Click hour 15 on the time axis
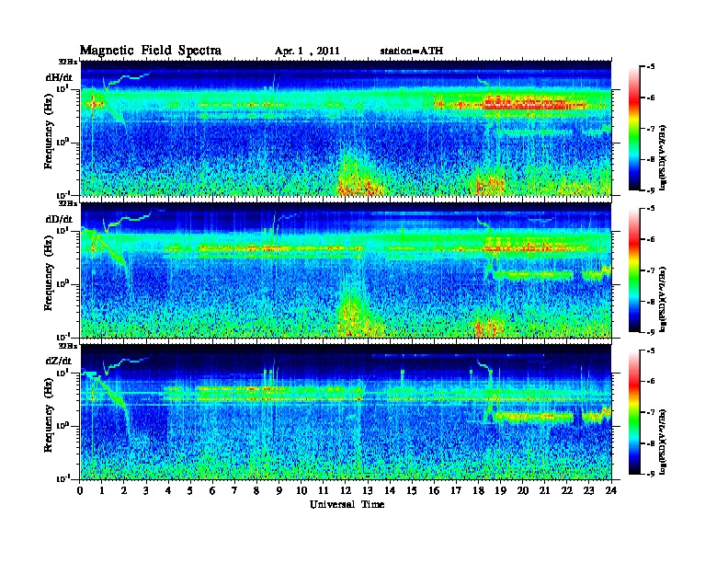Viewport: 728px width, 563px height. click(x=412, y=491)
